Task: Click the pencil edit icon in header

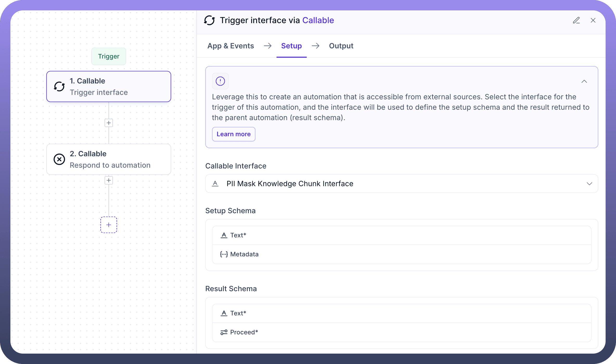Action: click(x=576, y=20)
